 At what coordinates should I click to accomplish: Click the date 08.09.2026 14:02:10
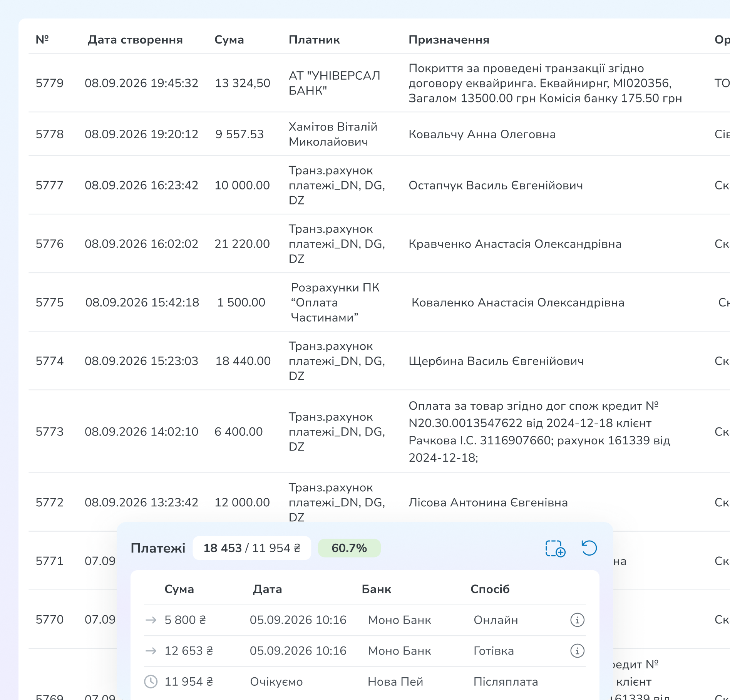(x=141, y=432)
